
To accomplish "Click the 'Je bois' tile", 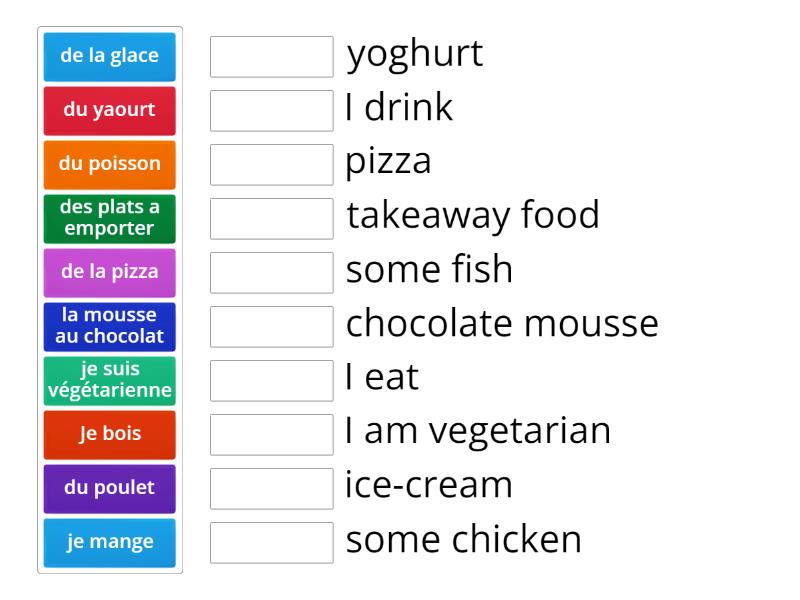I will click(109, 434).
